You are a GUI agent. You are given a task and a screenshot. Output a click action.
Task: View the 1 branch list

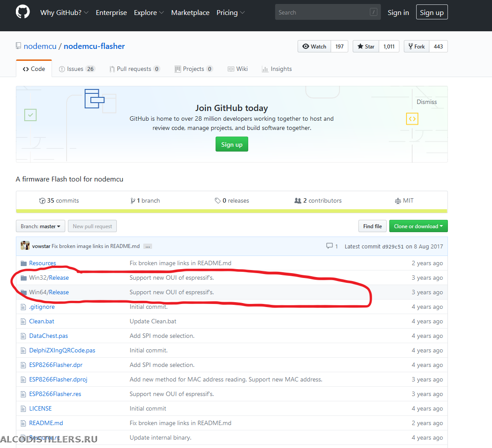[145, 200]
